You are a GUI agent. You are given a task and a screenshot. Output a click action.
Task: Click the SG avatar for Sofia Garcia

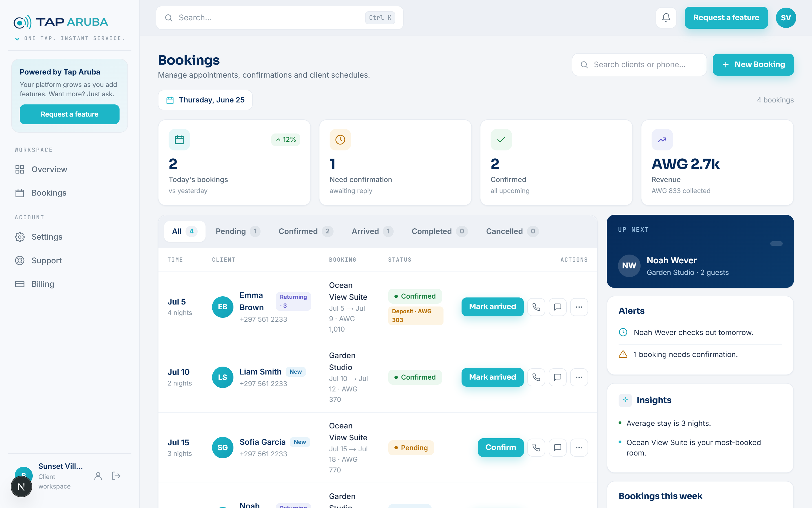pyautogui.click(x=222, y=448)
